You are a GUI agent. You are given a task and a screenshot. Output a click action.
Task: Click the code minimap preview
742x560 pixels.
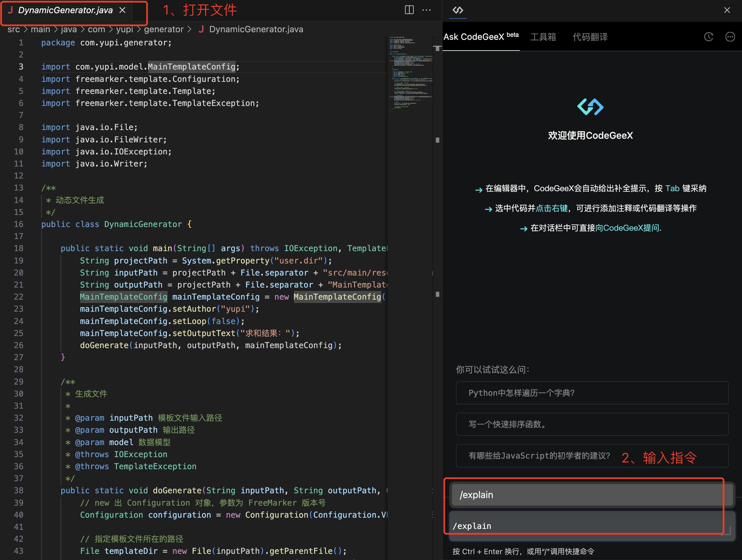[x=410, y=74]
